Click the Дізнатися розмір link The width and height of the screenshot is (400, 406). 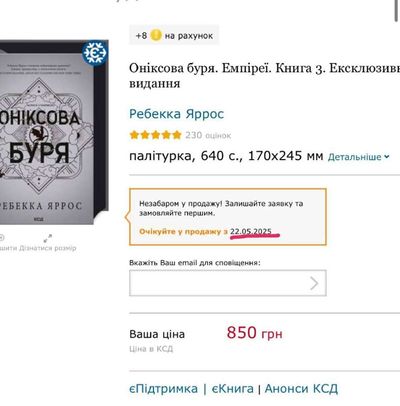48,248
